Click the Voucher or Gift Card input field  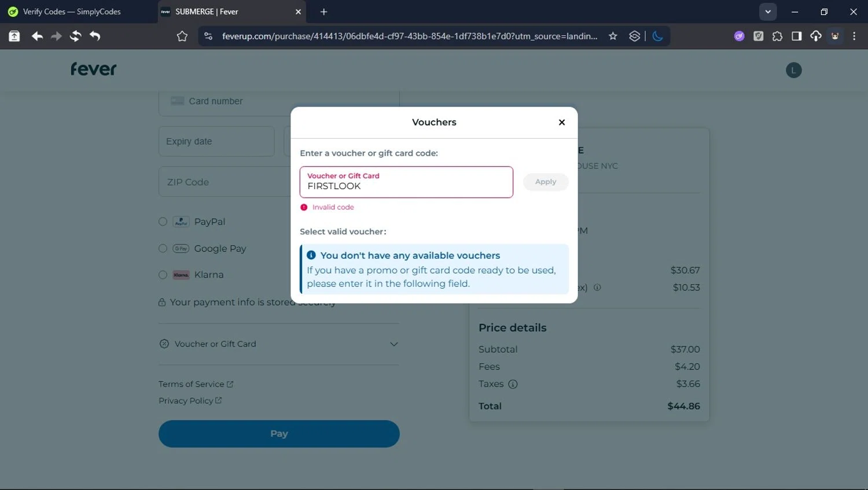tap(406, 182)
